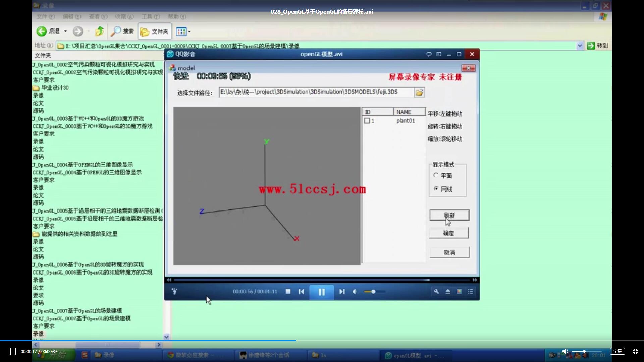
Task: Click the browse folder icon beside file path
Action: [419, 92]
